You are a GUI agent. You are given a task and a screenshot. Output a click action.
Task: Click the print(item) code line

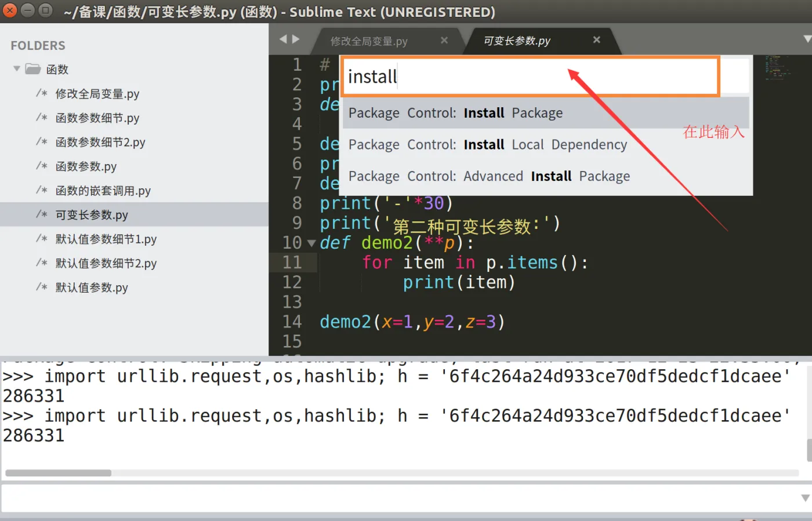pyautogui.click(x=459, y=282)
